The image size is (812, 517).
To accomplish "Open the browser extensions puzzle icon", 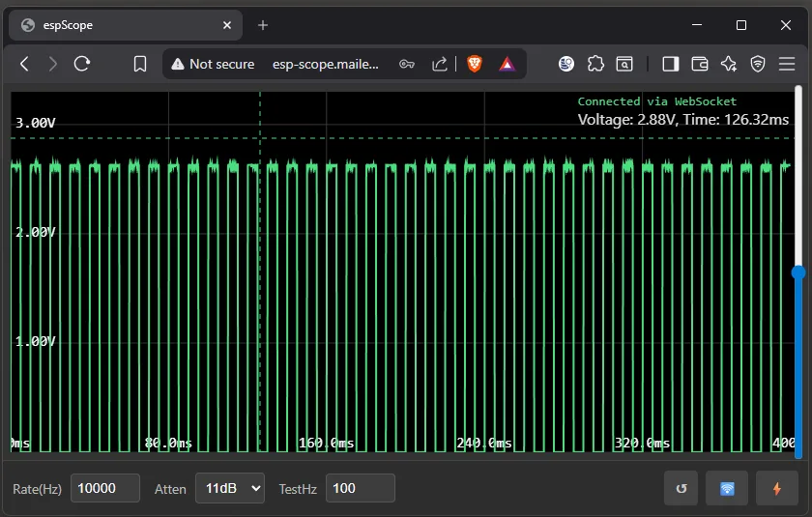I will point(595,64).
